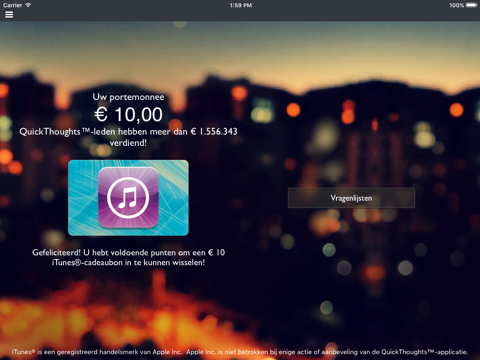Screen dimensions: 480x360
Task: Tap the Wi-Fi icon in status bar
Action: (28, 5)
